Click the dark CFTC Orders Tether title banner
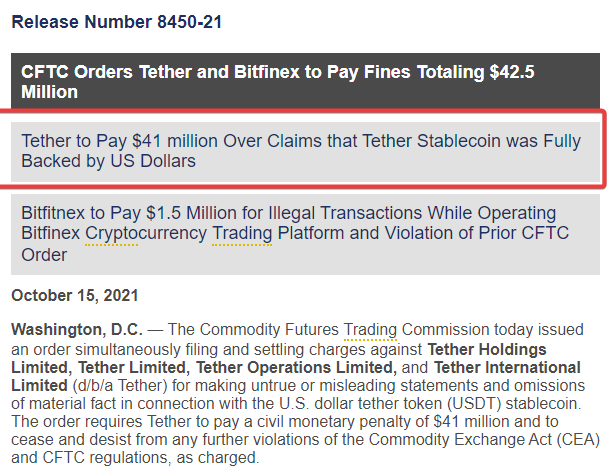Viewport: 609px width, 473px height. tap(305, 81)
